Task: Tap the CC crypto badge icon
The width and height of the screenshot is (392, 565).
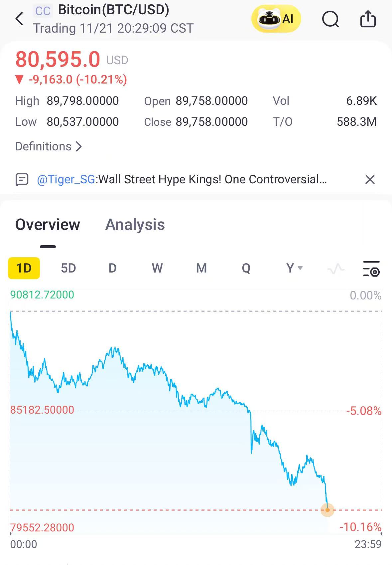Action: 43,11
